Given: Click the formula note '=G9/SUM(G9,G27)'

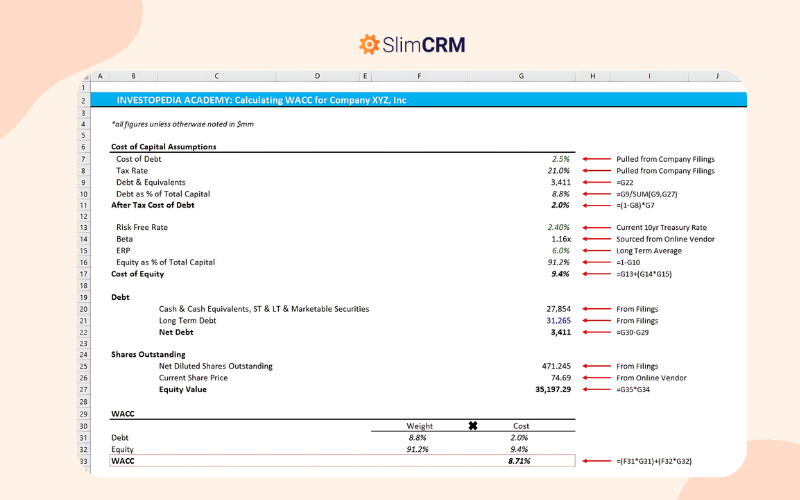Looking at the screenshot, I should [x=646, y=194].
